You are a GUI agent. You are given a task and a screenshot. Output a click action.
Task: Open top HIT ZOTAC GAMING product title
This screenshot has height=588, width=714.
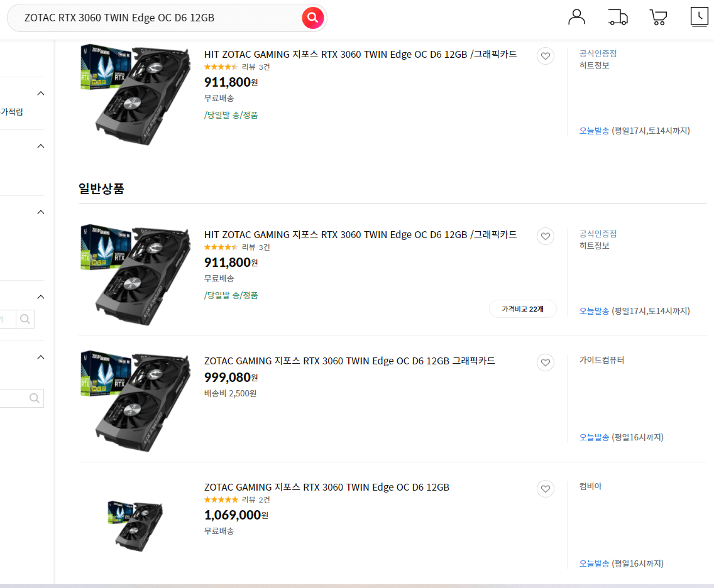360,54
